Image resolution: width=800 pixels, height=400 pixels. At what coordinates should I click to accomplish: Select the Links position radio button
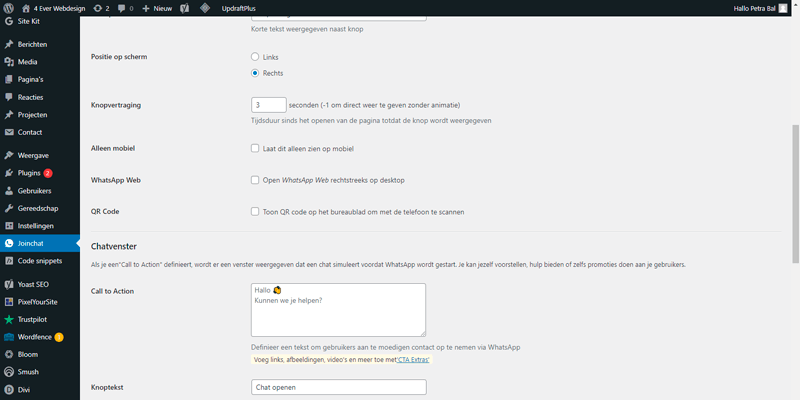click(x=255, y=57)
